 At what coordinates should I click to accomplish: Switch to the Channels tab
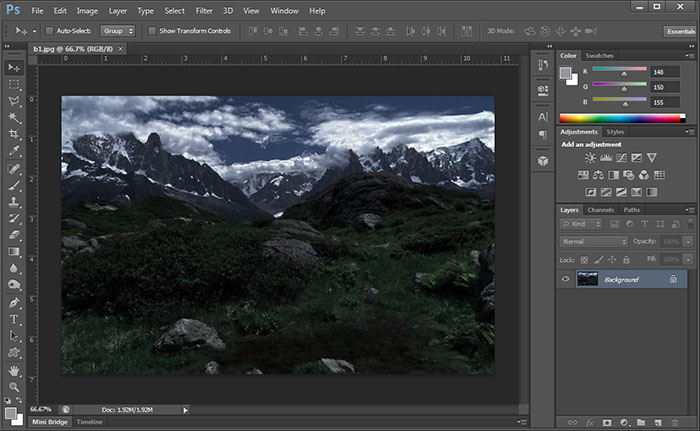coord(601,210)
